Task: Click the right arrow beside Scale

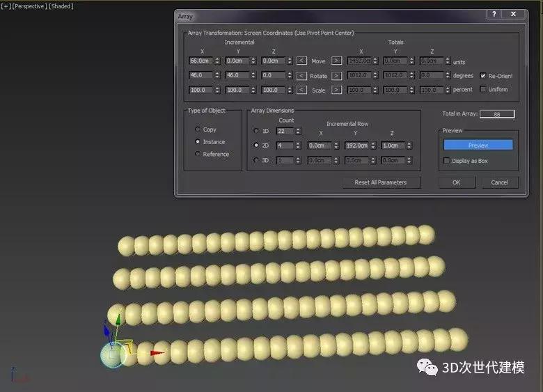Action: click(336, 90)
